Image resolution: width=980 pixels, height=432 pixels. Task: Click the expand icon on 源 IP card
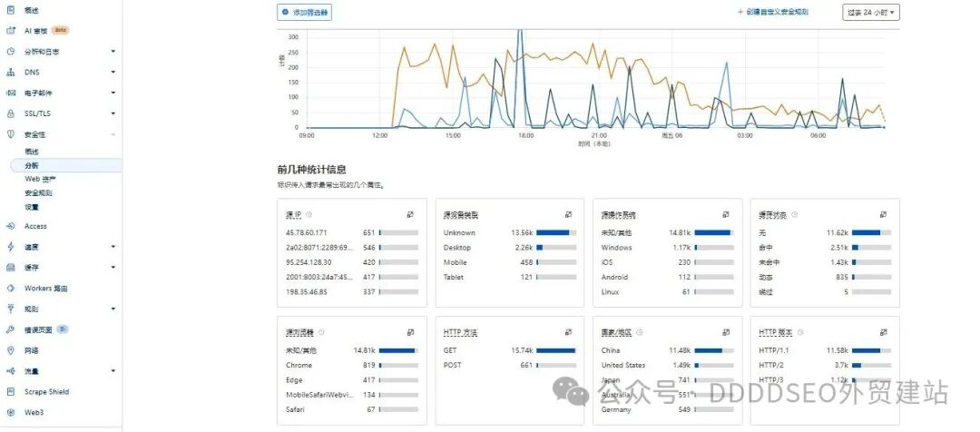410,215
